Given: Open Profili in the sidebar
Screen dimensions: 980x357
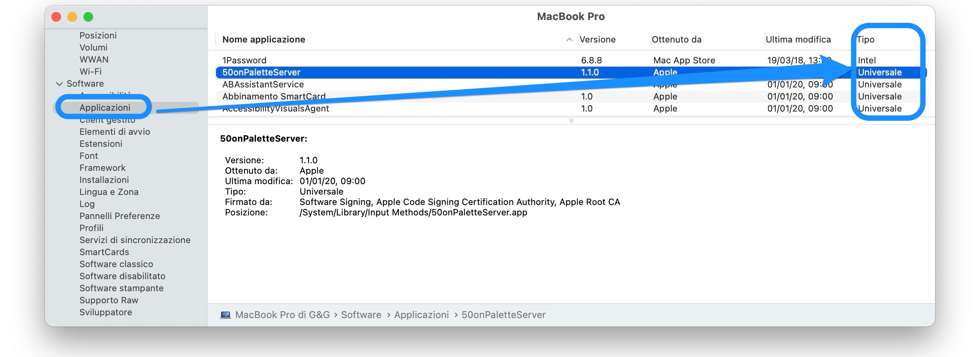Looking at the screenshot, I should tap(91, 228).
